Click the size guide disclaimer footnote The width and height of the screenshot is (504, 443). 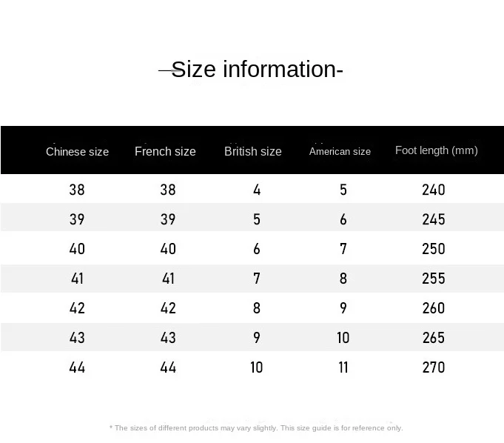click(256, 428)
